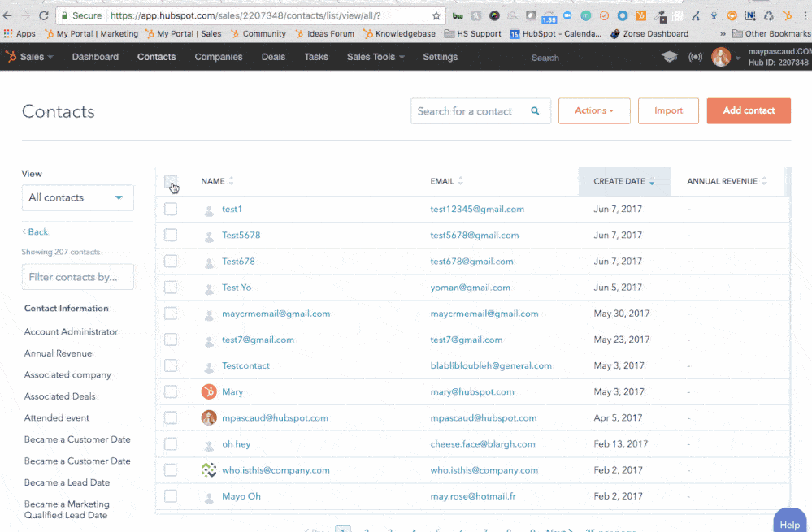
Task: Check the checkbox for contact test1
Action: click(x=171, y=209)
